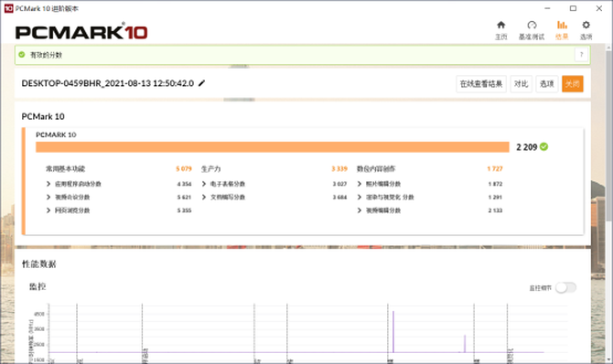Open the Home (主页) icon
Viewport: 613px width, 364px height.
point(500,26)
